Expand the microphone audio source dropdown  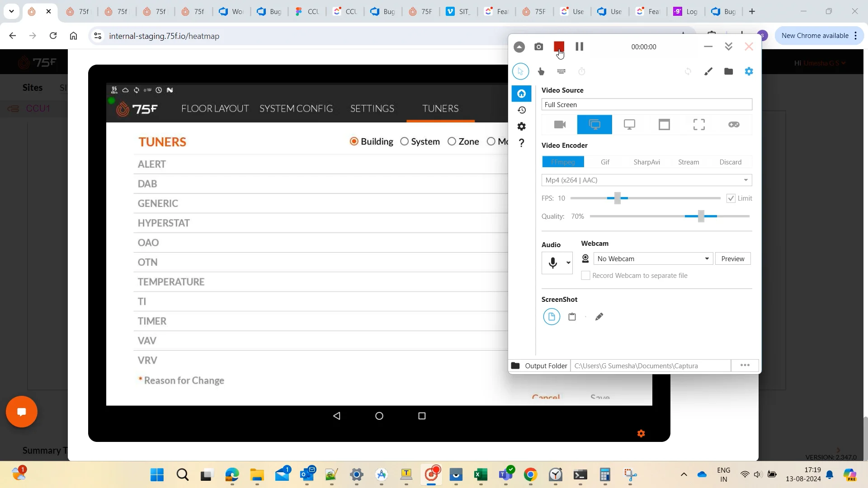[x=568, y=263]
